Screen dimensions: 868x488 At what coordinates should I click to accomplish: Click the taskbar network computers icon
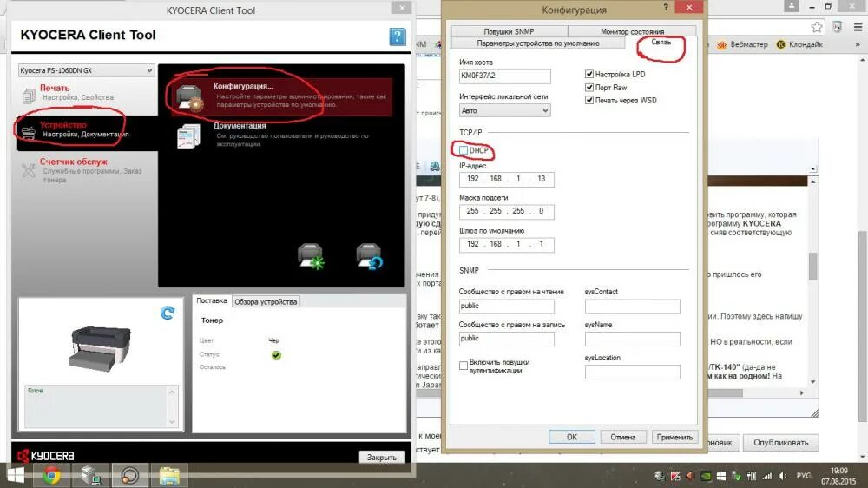point(91,475)
